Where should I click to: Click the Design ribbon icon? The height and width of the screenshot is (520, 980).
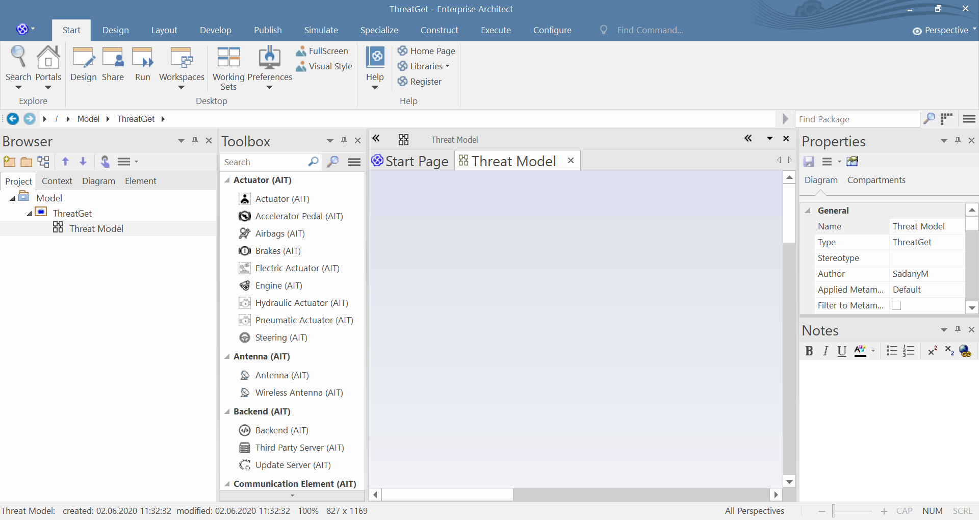[x=83, y=57]
